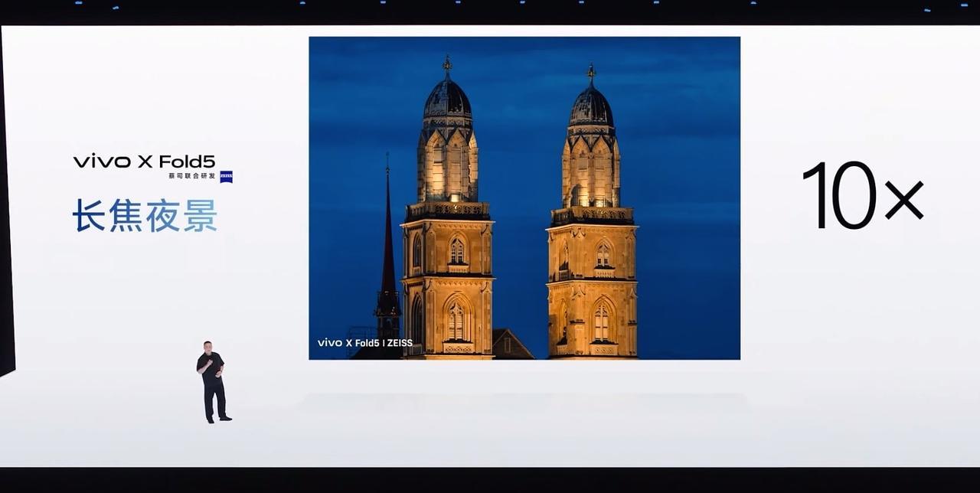Click the vivo X Fold5 title text

(144, 162)
